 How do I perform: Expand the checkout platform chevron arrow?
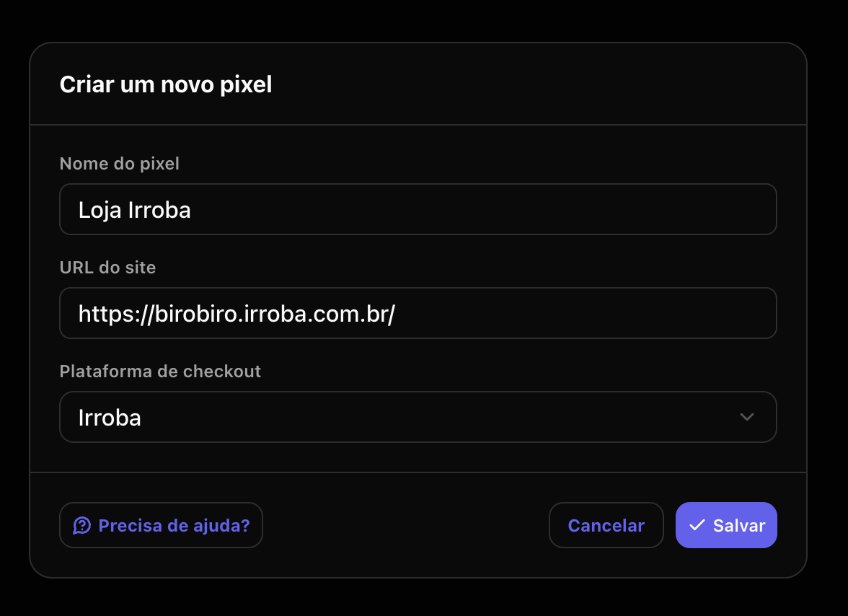tap(747, 417)
